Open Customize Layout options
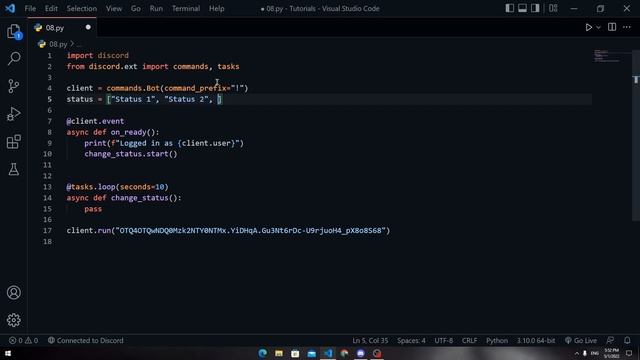The height and width of the screenshot is (360, 640). (553, 8)
